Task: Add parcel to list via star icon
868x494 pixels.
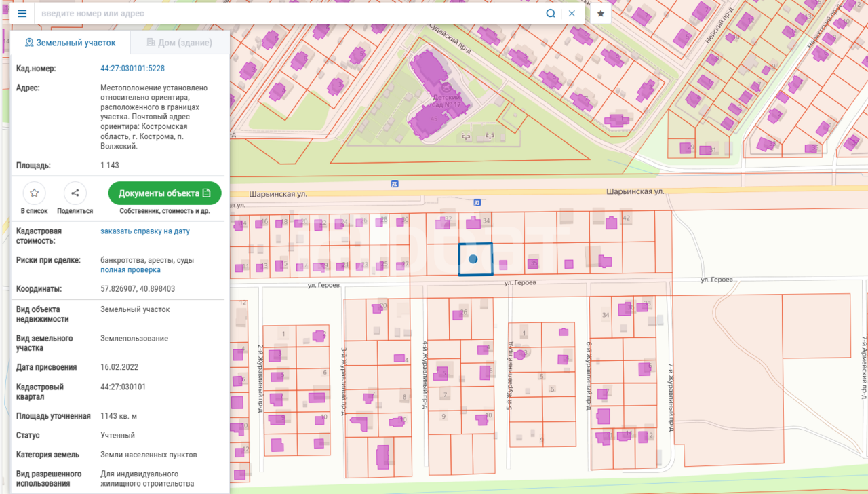Action: click(x=34, y=193)
